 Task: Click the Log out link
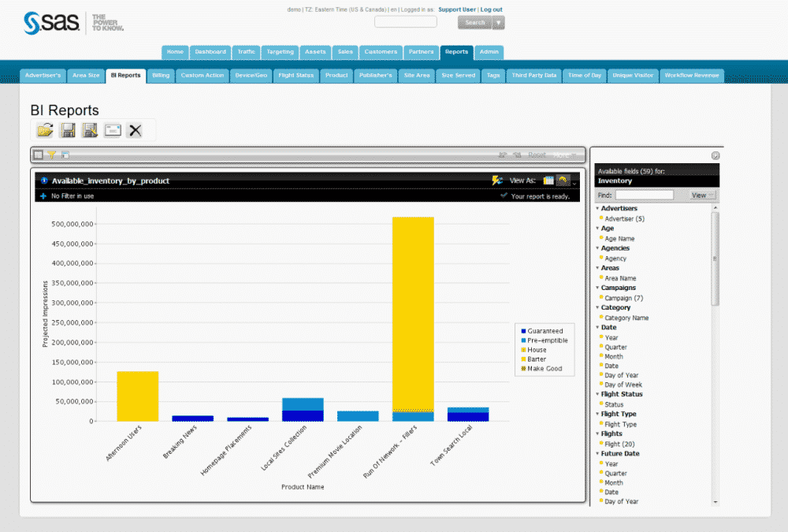(x=491, y=9)
